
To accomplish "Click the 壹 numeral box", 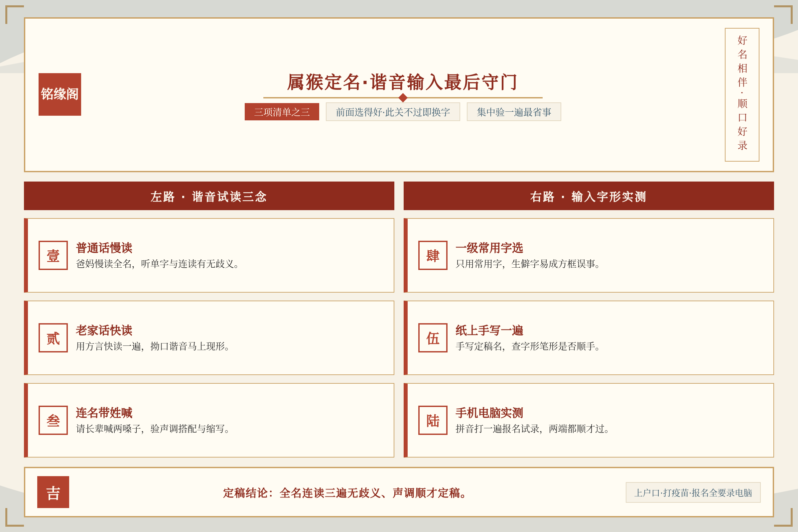I will tap(53, 255).
